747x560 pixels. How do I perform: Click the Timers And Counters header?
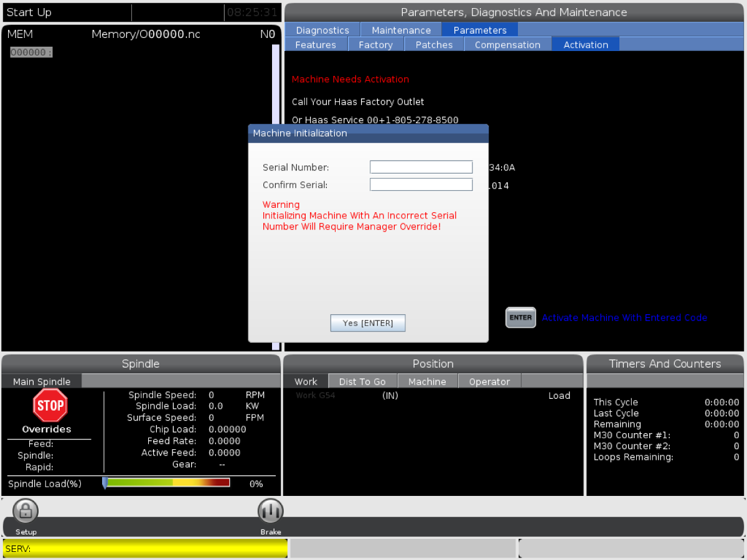(665, 363)
